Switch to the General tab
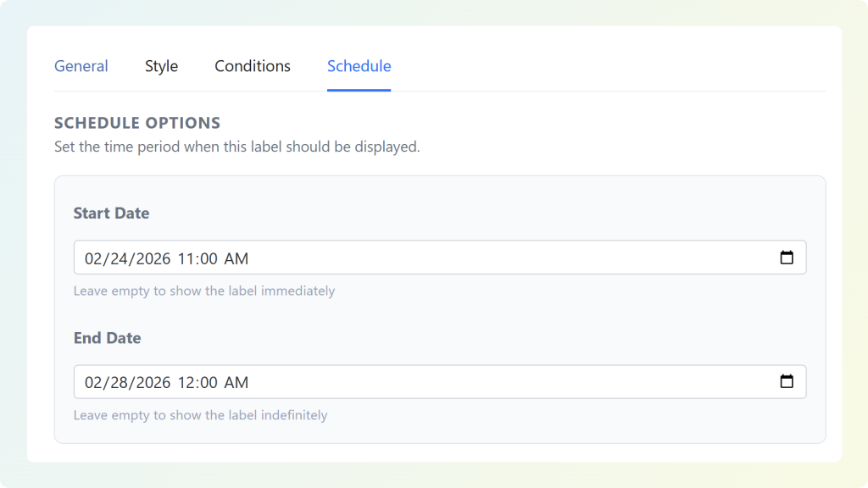The image size is (868, 488). click(81, 65)
